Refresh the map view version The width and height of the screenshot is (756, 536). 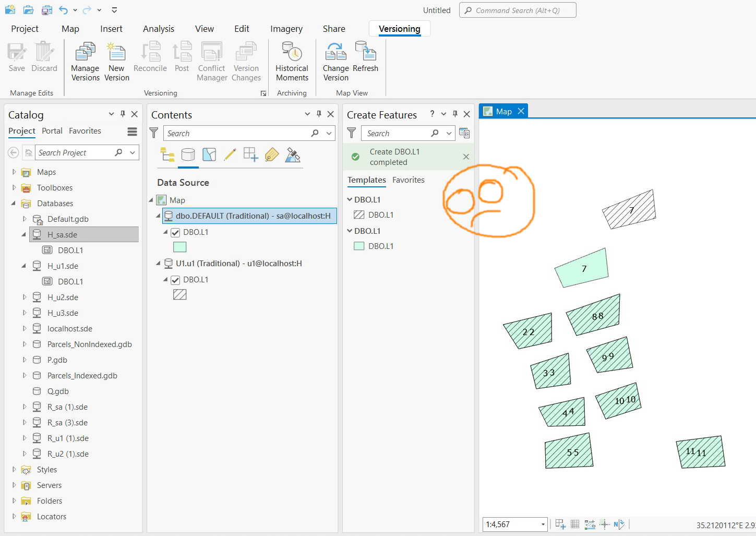365,57
